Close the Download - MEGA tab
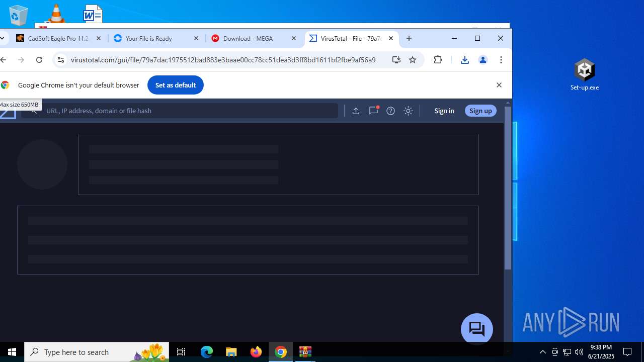The height and width of the screenshot is (362, 644). pyautogui.click(x=294, y=39)
